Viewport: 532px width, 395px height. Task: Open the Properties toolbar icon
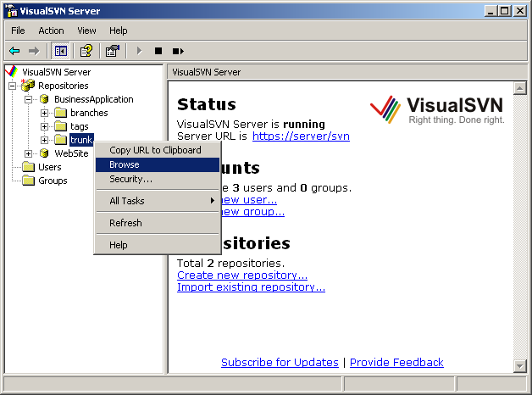point(113,51)
